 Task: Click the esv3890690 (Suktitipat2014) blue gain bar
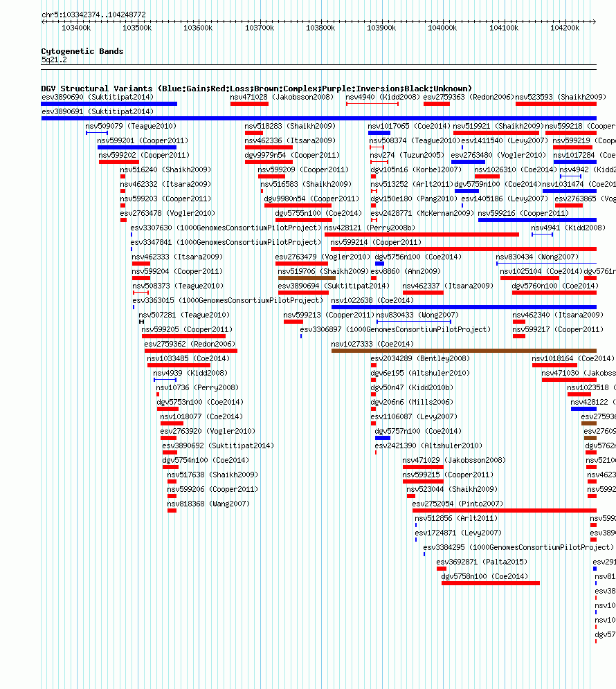click(109, 104)
